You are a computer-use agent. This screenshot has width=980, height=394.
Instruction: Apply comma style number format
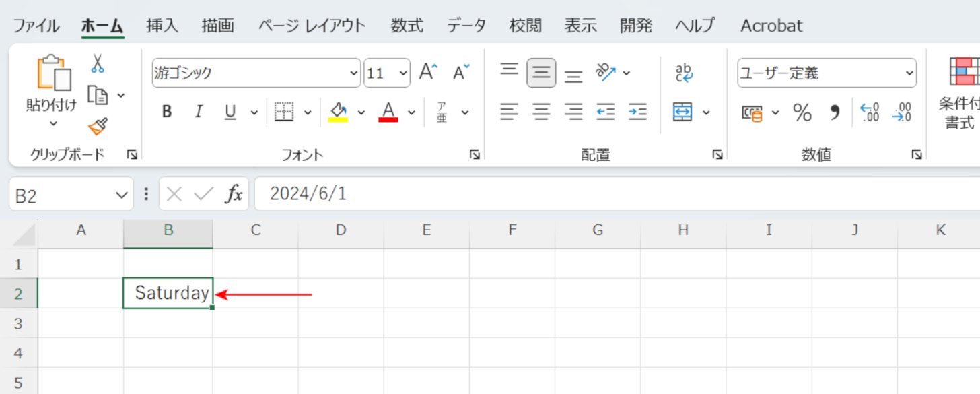click(x=835, y=112)
